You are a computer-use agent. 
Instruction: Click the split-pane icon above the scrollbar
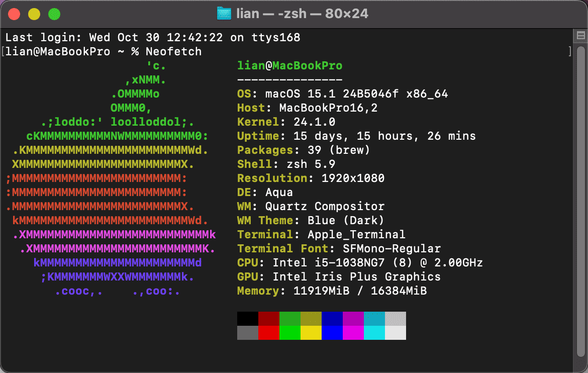tap(581, 36)
